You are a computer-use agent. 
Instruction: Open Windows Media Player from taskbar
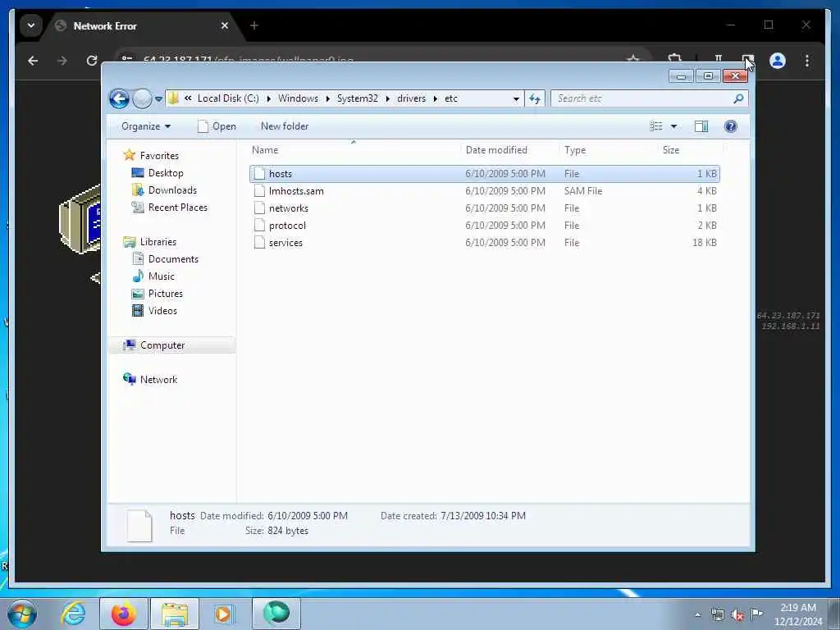pyautogui.click(x=225, y=614)
